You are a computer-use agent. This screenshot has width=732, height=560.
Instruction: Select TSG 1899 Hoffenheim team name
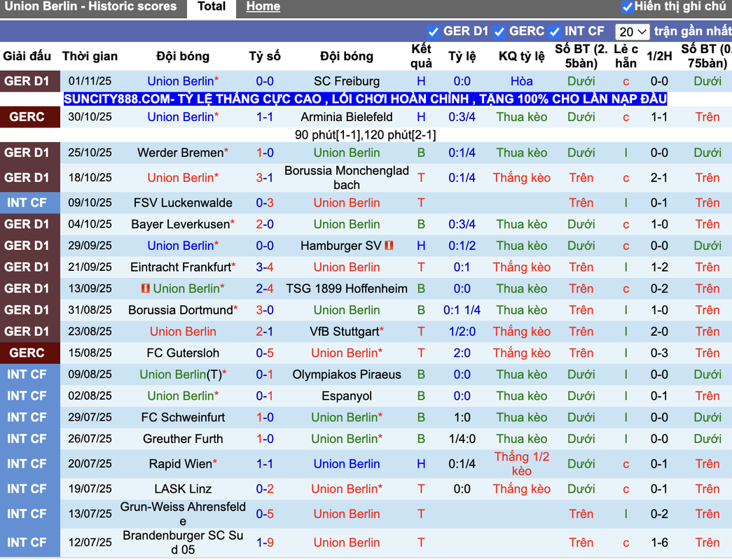coord(347,289)
